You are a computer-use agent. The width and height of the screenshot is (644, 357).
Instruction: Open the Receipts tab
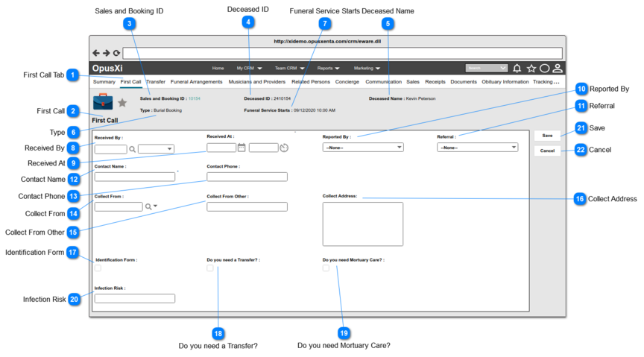click(x=435, y=82)
